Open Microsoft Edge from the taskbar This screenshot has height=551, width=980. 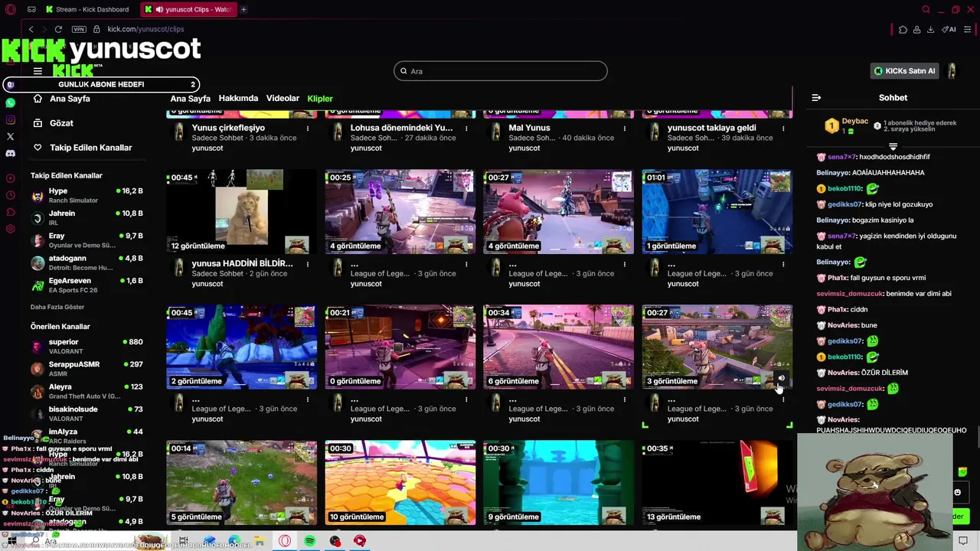[x=234, y=541]
